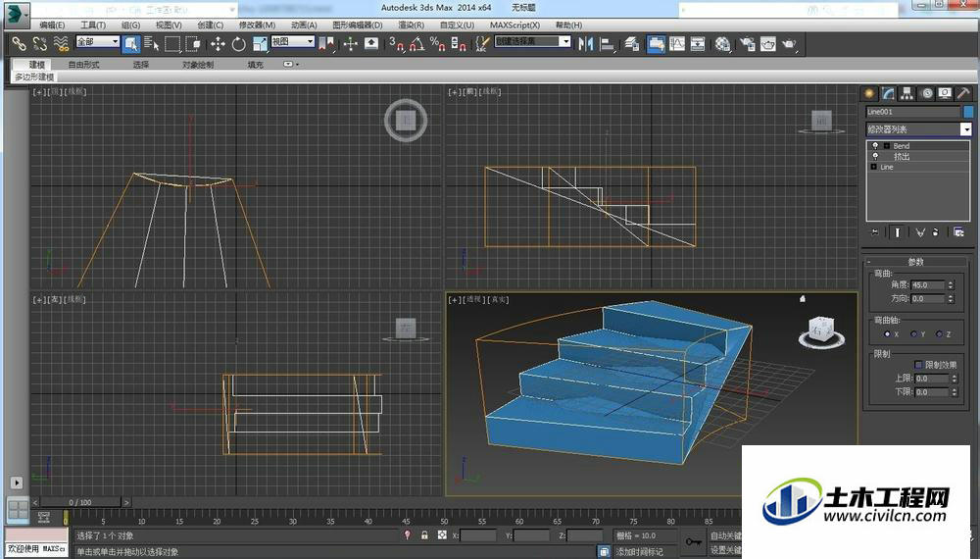Toggle the Graphite modeling ribbon
Viewport: 980px width, 559px height.
tap(656, 44)
